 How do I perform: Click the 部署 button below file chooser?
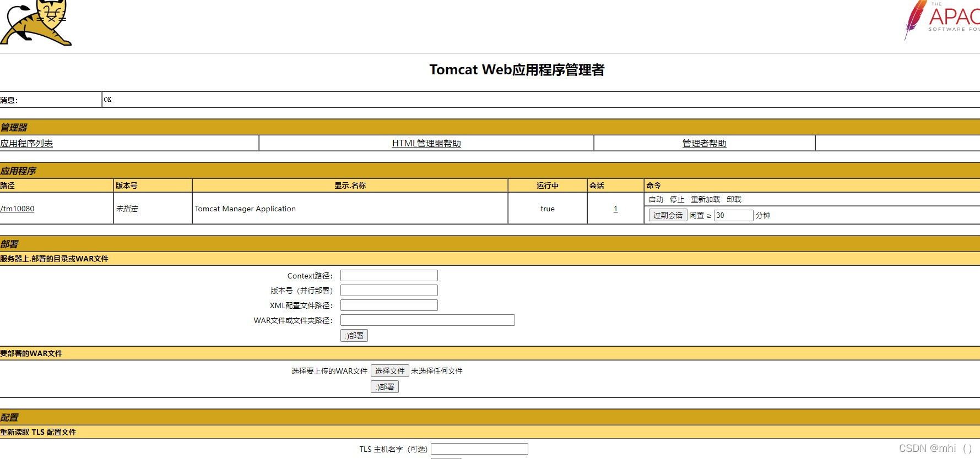point(385,387)
